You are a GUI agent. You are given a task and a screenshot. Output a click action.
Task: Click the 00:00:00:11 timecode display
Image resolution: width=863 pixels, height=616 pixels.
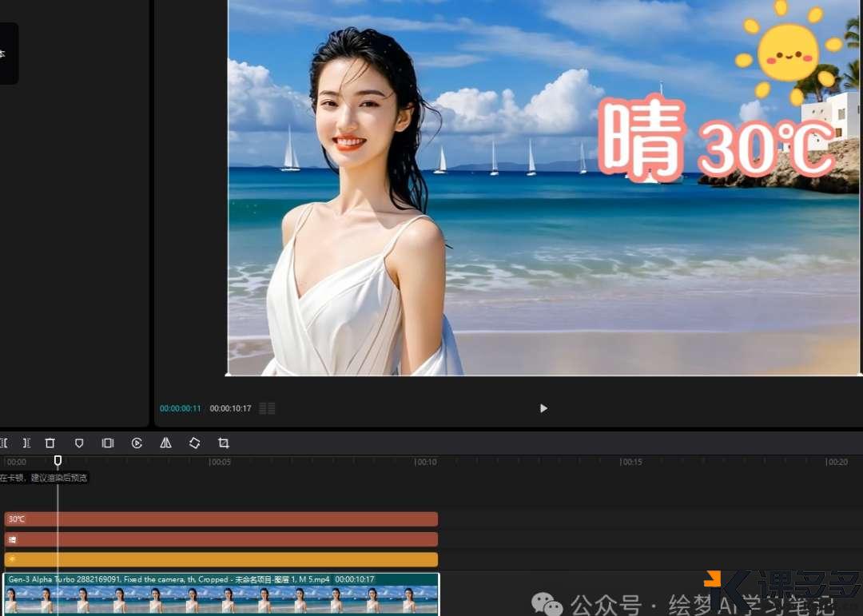(x=179, y=407)
